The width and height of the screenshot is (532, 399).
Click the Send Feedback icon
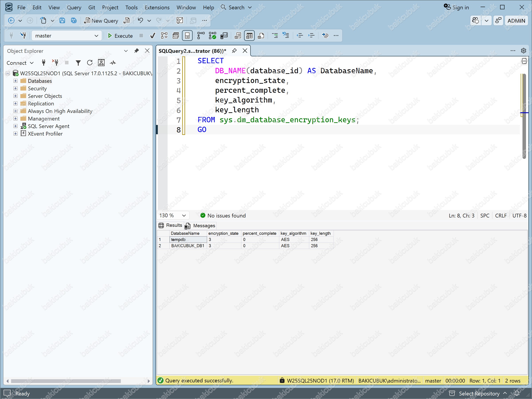[498, 21]
